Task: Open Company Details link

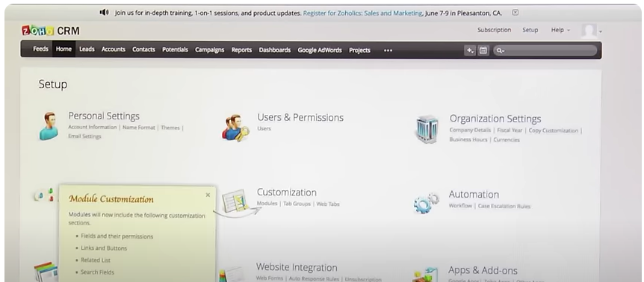Action: [470, 131]
